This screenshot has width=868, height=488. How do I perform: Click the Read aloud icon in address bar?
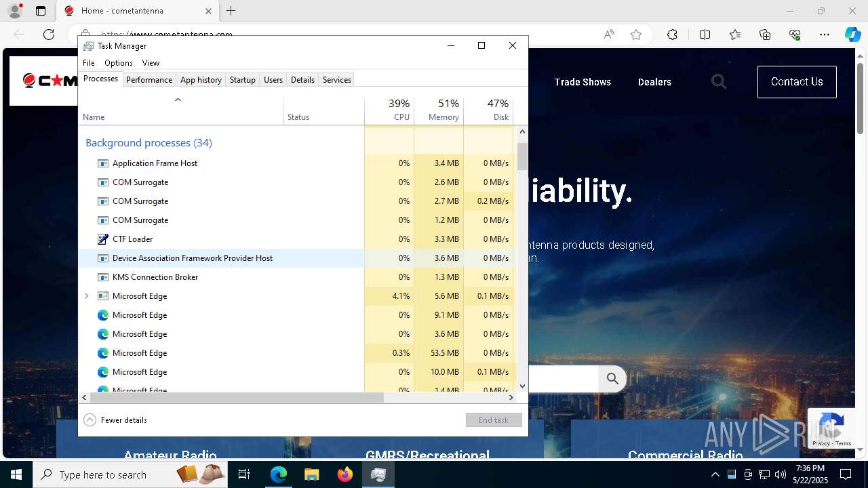[x=609, y=35]
